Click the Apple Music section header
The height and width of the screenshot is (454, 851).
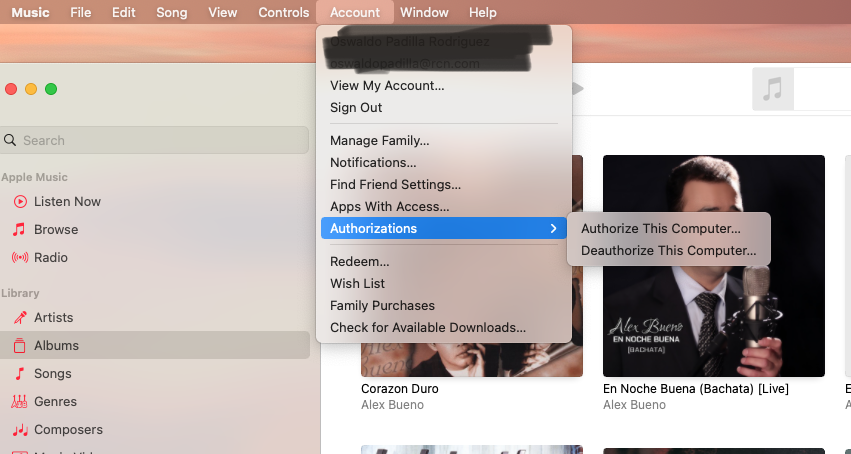click(x=34, y=177)
